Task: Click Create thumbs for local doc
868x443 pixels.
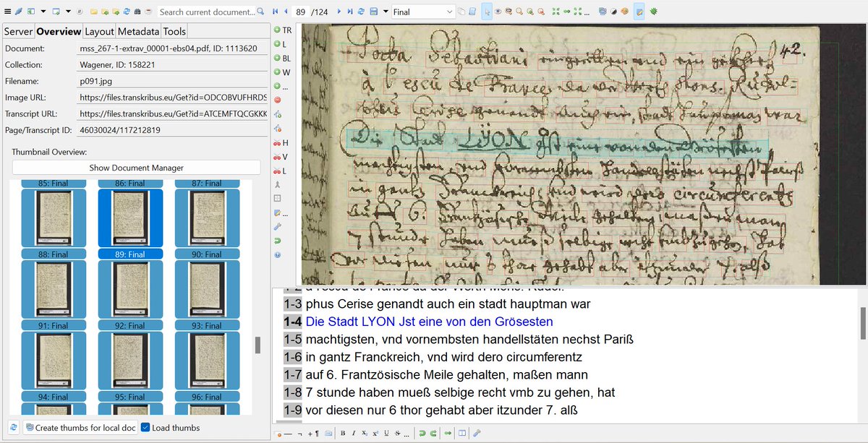Action: 80,428
